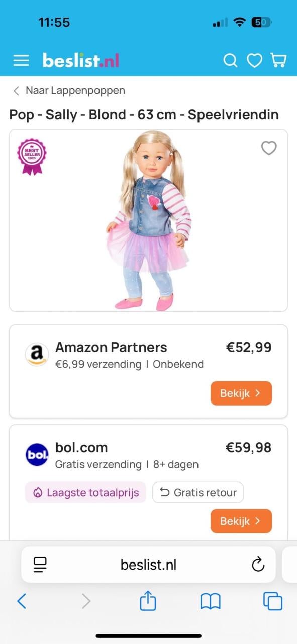Screen dimensions: 297x644
Task: Open your favorites heart icon in the header
Action: pos(255,60)
